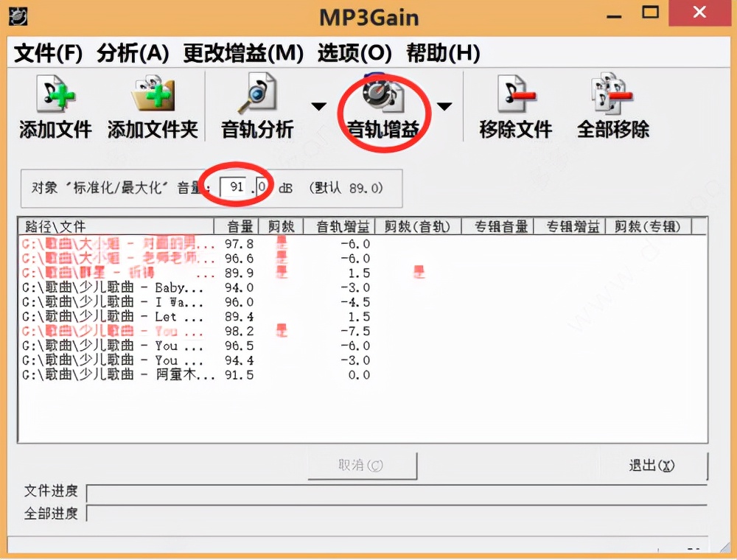Click the 退出(X) exit button
Screen dimensions: 737x560
pyautogui.click(x=653, y=465)
